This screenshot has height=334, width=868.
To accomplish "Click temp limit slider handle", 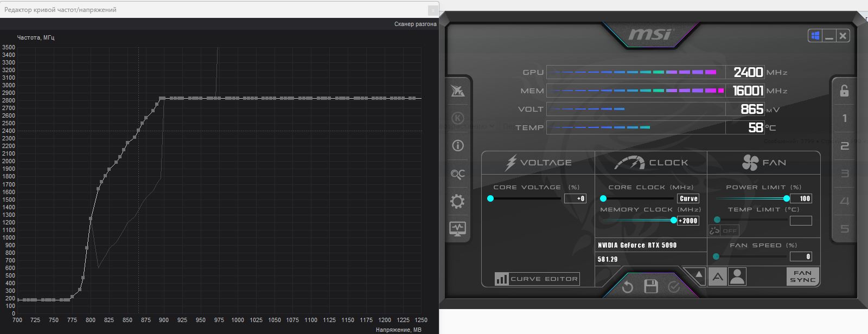I will pyautogui.click(x=717, y=220).
